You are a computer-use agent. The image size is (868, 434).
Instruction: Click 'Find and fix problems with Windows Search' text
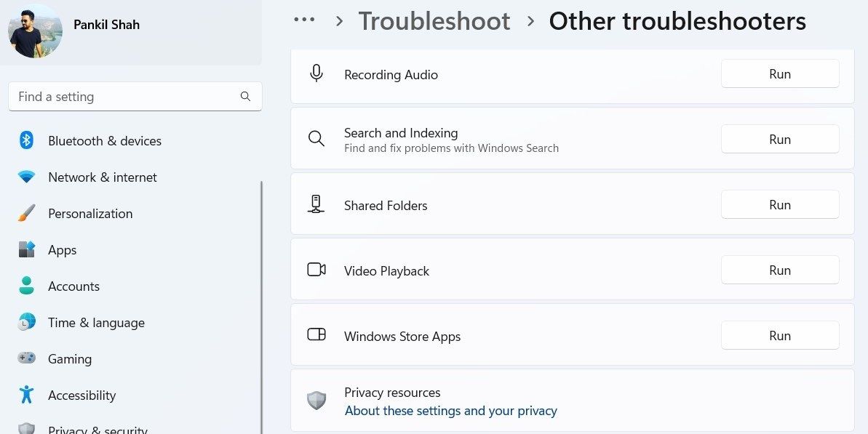tap(451, 148)
